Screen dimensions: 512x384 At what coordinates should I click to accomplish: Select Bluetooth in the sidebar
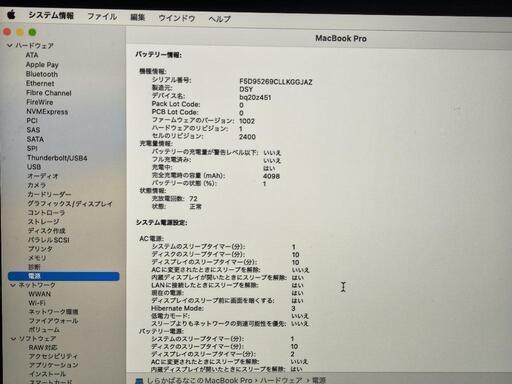pyautogui.click(x=42, y=74)
